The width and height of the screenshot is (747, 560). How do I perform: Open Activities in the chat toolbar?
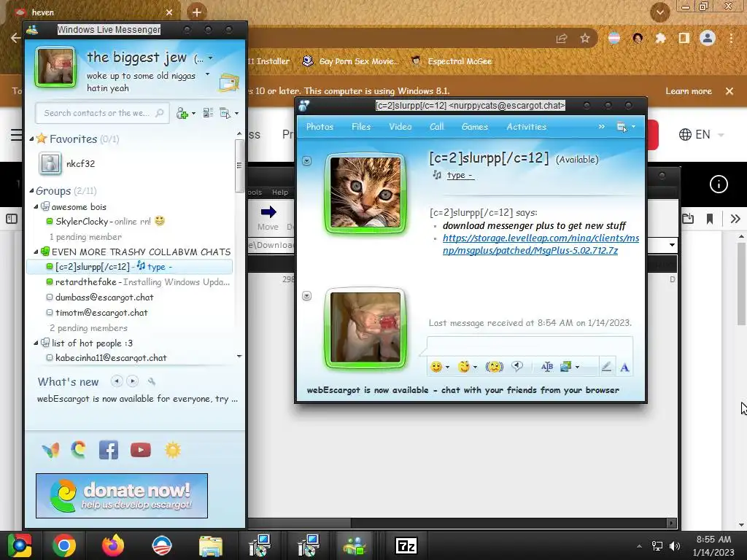pos(527,127)
